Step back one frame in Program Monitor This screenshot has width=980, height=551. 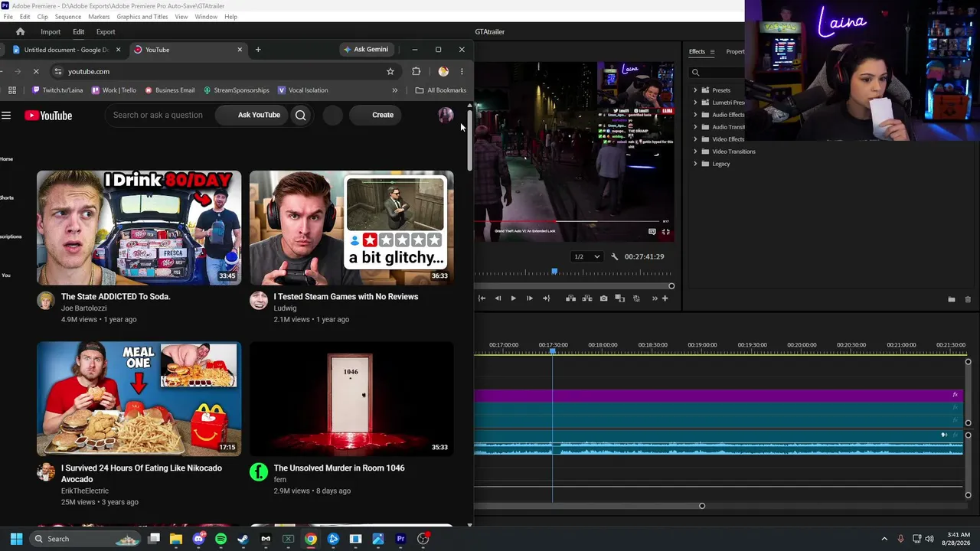[x=498, y=298]
